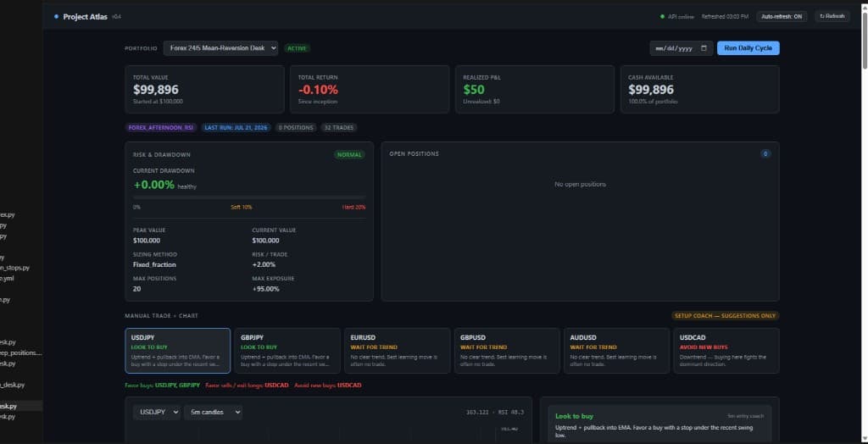This screenshot has height=444, width=868.
Task: Click the Max Positions value 20
Action: pos(136,289)
